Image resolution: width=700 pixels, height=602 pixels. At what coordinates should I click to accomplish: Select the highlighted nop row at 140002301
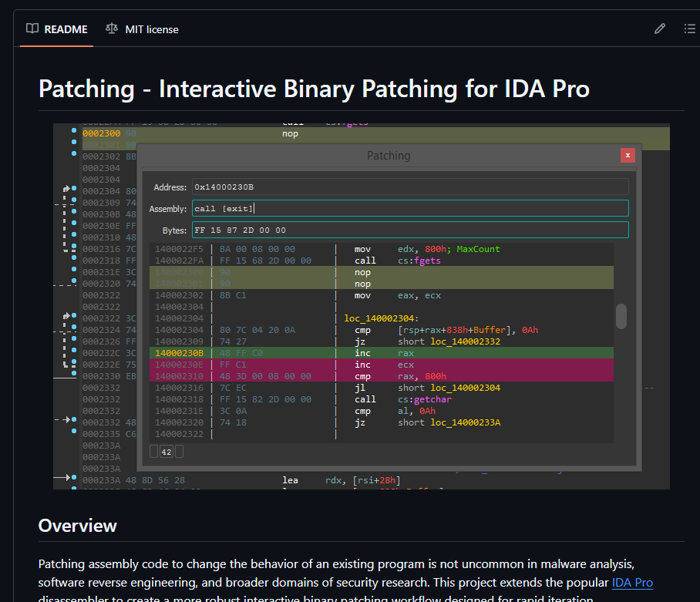382,284
